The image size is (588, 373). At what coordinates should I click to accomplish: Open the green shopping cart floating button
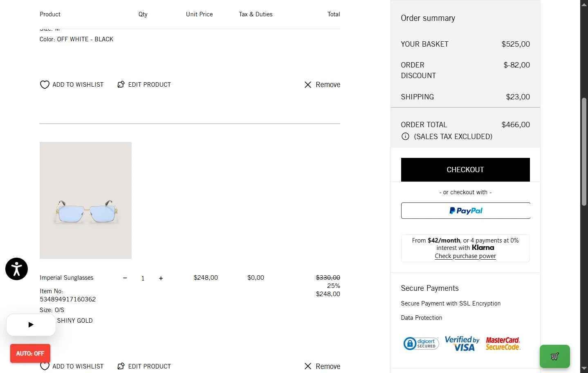[x=555, y=356]
